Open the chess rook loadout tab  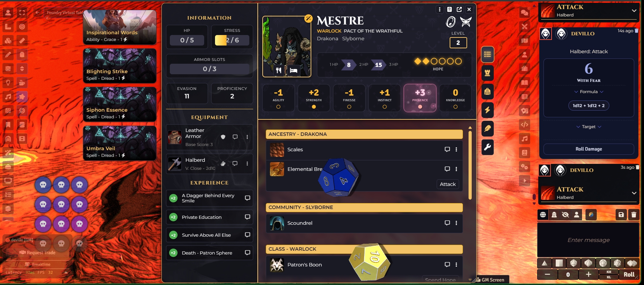[487, 73]
